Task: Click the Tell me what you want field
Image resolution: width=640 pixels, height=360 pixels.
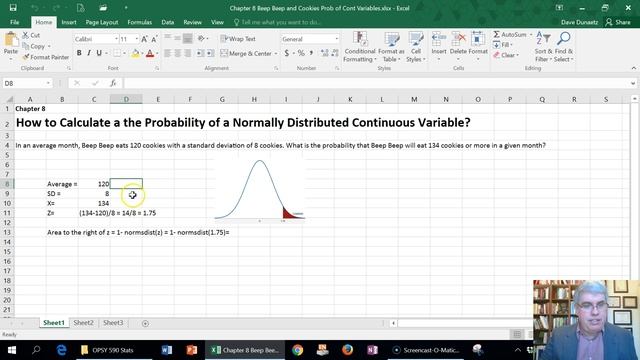Action: (x=278, y=22)
